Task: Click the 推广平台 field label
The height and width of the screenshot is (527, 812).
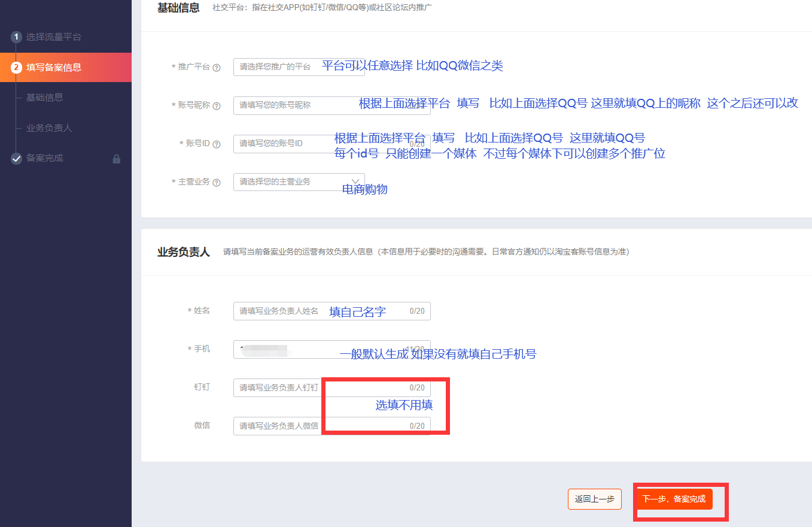Action: [194, 67]
